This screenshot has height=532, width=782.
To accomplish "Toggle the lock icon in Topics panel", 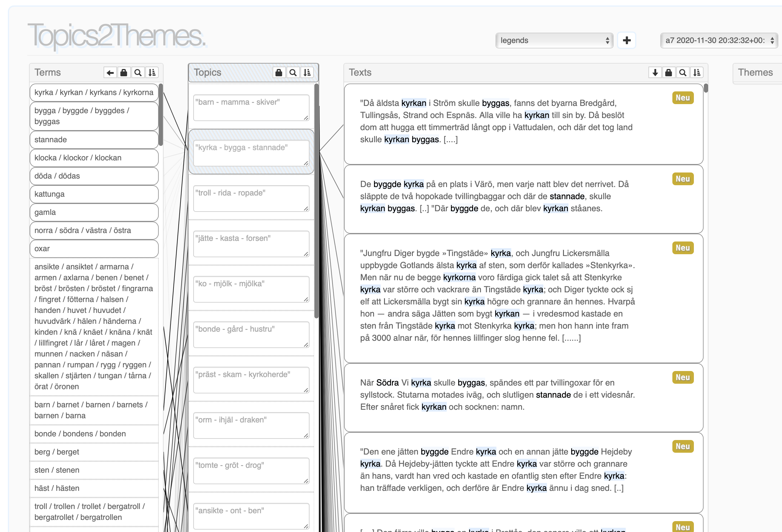I will [x=279, y=73].
